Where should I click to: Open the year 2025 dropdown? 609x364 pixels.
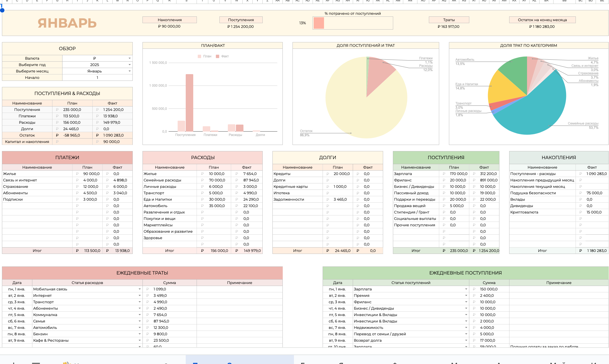[x=130, y=65]
